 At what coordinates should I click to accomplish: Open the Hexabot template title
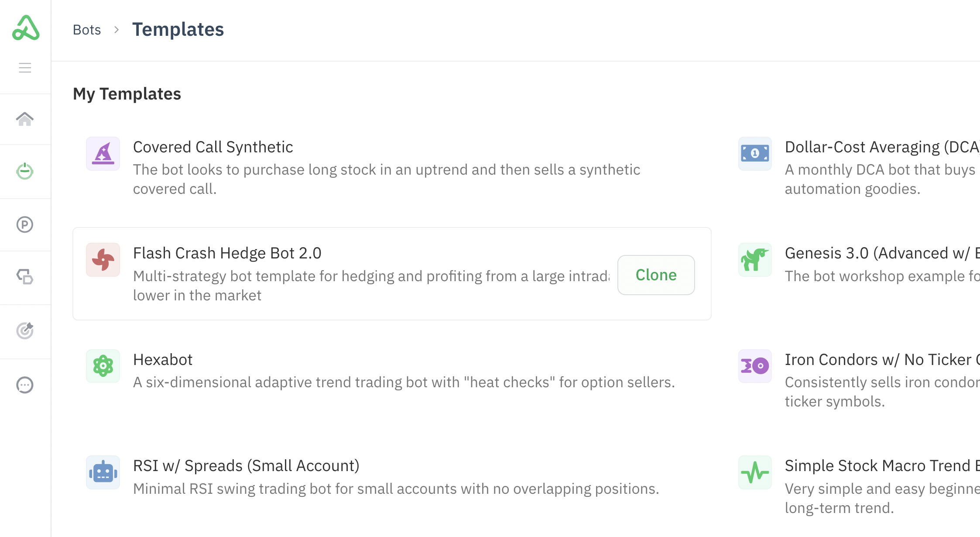[163, 359]
